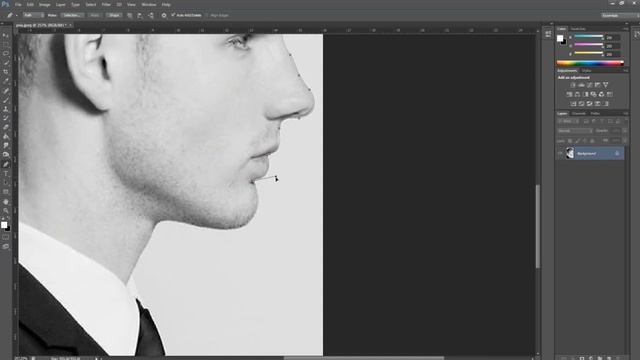Open the Filter menu
The width and height of the screenshot is (640, 360).
coord(106,4)
